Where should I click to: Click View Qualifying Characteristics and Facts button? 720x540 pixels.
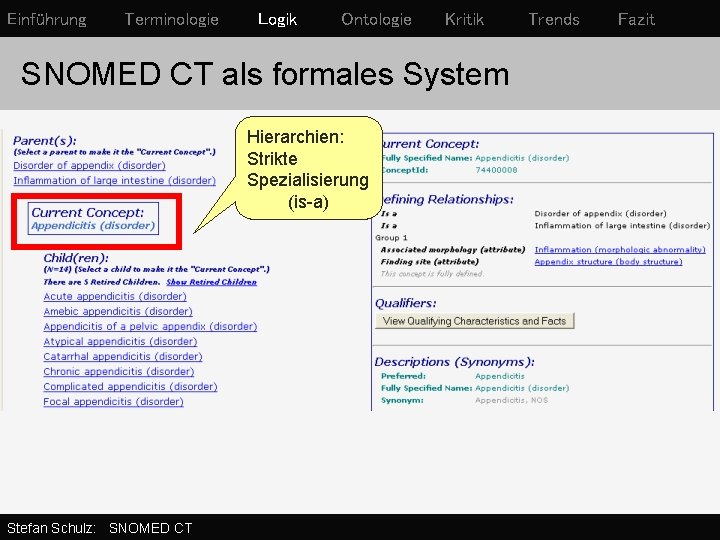tap(474, 321)
